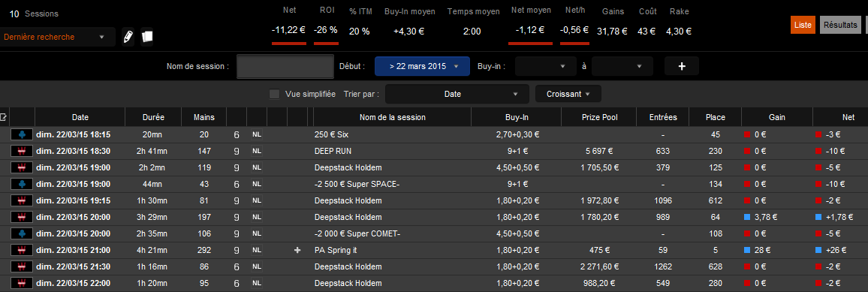This screenshot has width=868, height=292.
Task: Click the NL badge on the 22:00 row
Action: [257, 284]
